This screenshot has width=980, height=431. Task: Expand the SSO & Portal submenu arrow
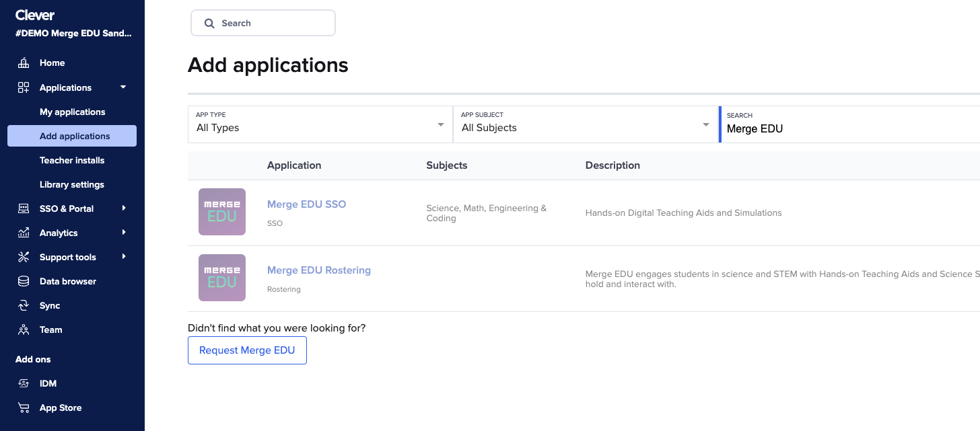point(124,208)
